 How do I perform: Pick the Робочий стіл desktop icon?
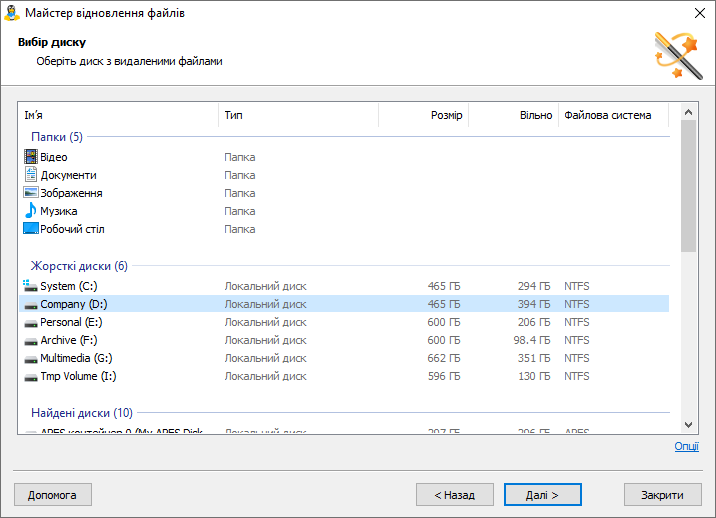31,228
